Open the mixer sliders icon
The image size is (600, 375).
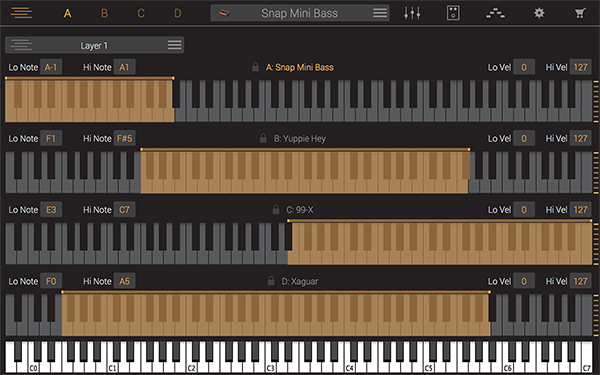[412, 13]
